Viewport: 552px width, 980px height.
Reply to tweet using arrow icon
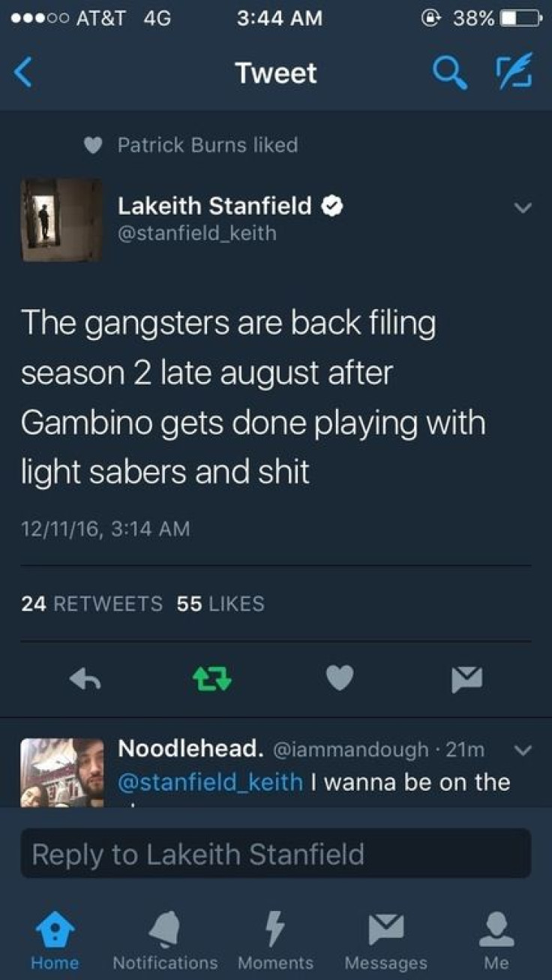[85, 679]
